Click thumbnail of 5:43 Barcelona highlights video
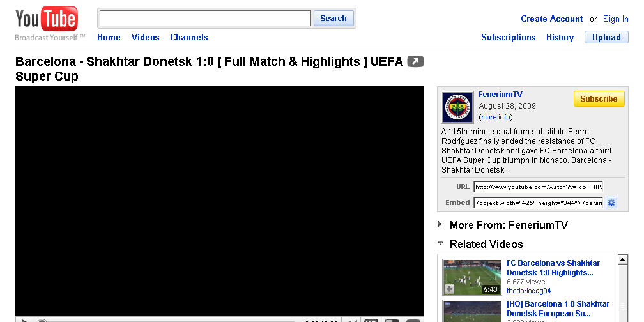This screenshot has height=322, width=644. (x=472, y=277)
